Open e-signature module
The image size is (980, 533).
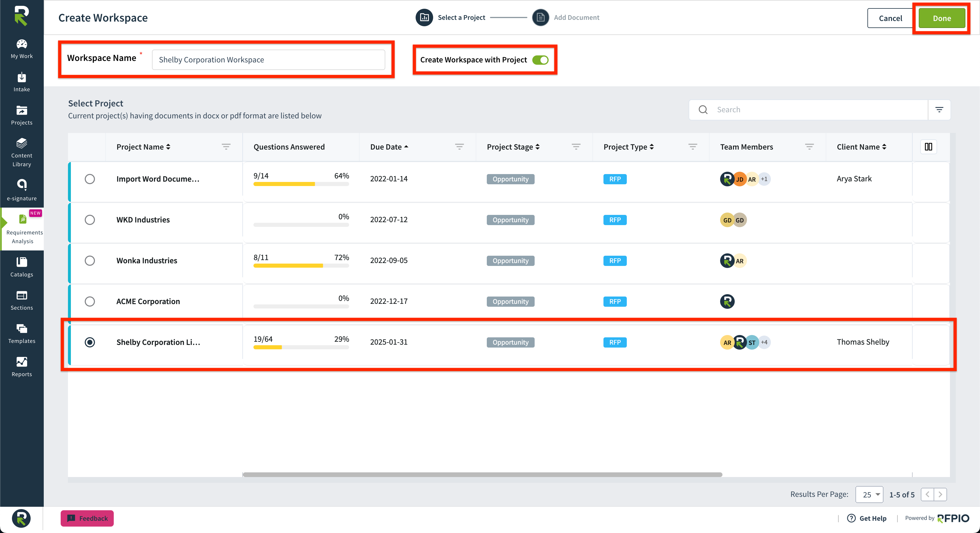click(22, 190)
